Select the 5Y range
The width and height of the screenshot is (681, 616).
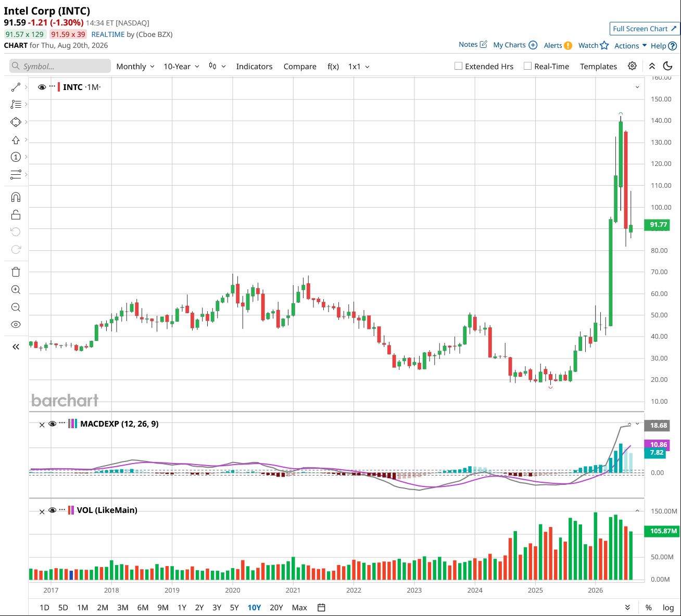[234, 607]
